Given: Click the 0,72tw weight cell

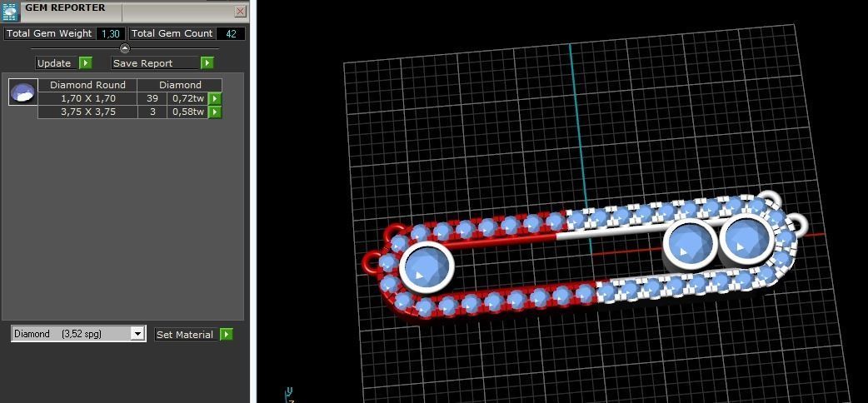Looking at the screenshot, I should click(x=187, y=98).
